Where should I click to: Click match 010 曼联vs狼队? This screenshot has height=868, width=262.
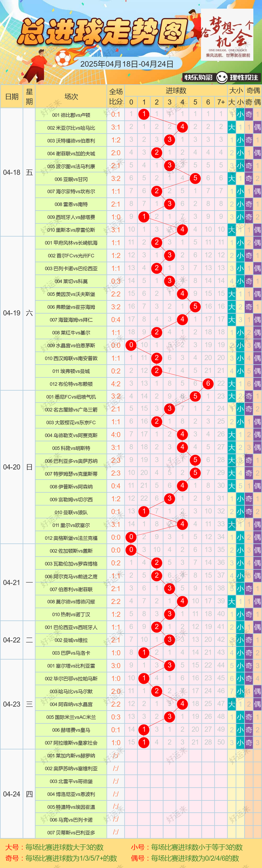point(71,512)
